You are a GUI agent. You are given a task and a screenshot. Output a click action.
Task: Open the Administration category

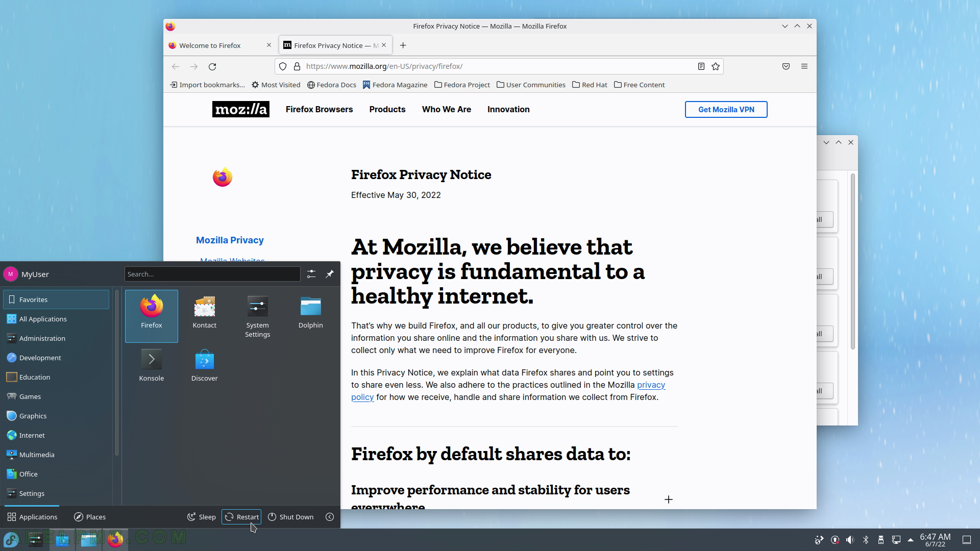pyautogui.click(x=56, y=338)
